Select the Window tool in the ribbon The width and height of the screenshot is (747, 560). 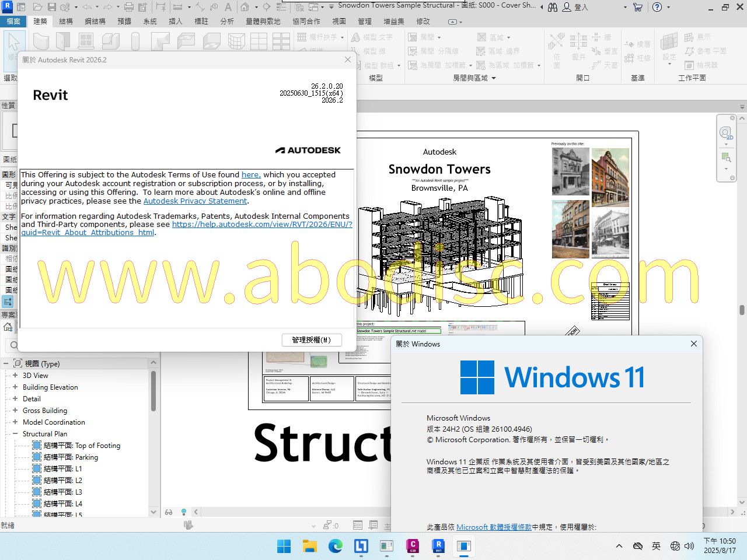[x=86, y=41]
